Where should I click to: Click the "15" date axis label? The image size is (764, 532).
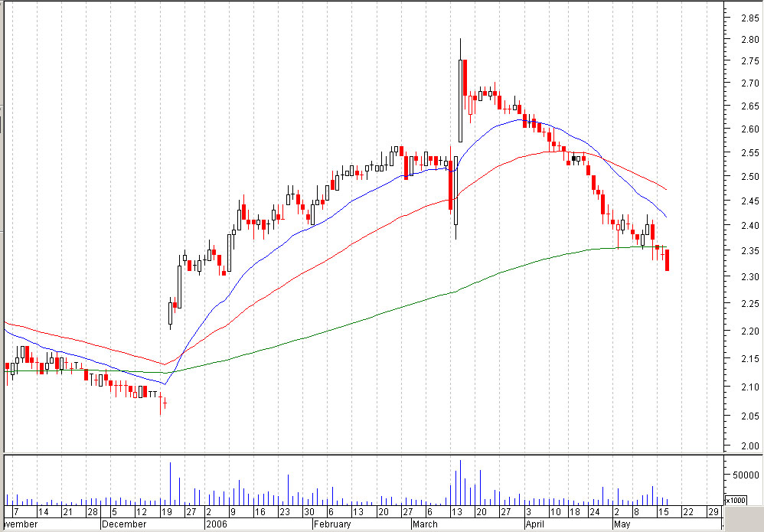[663, 512]
